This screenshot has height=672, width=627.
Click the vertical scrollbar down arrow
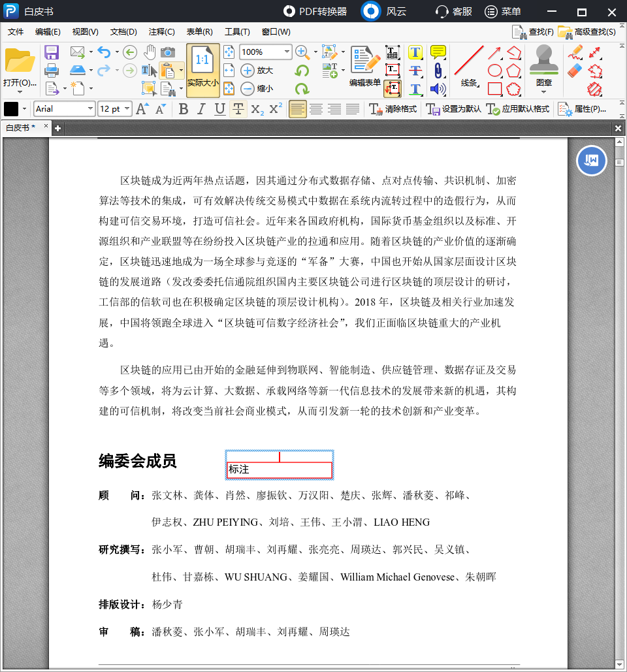(x=619, y=664)
